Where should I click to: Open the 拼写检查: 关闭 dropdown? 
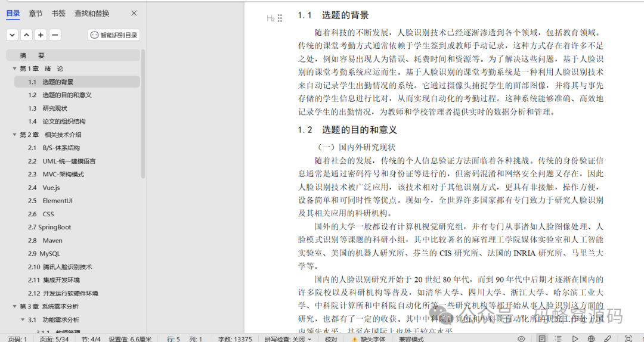[x=288, y=338]
